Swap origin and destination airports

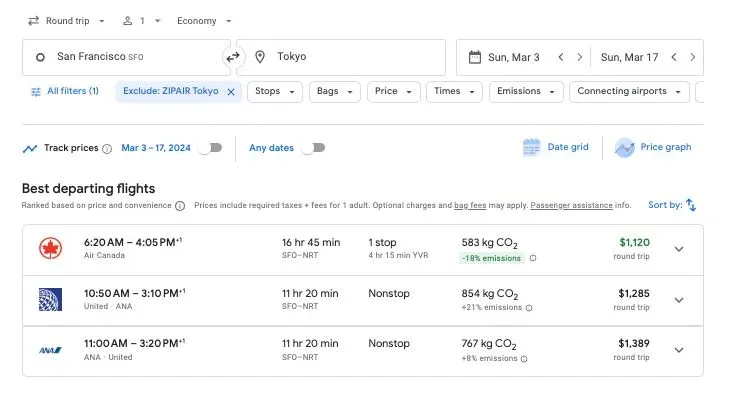[233, 58]
